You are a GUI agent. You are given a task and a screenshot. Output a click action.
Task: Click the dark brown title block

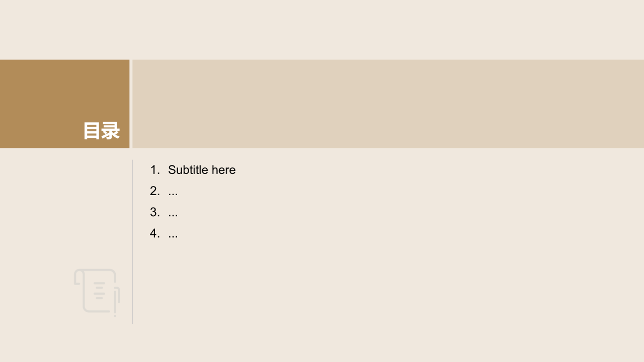pyautogui.click(x=64, y=104)
